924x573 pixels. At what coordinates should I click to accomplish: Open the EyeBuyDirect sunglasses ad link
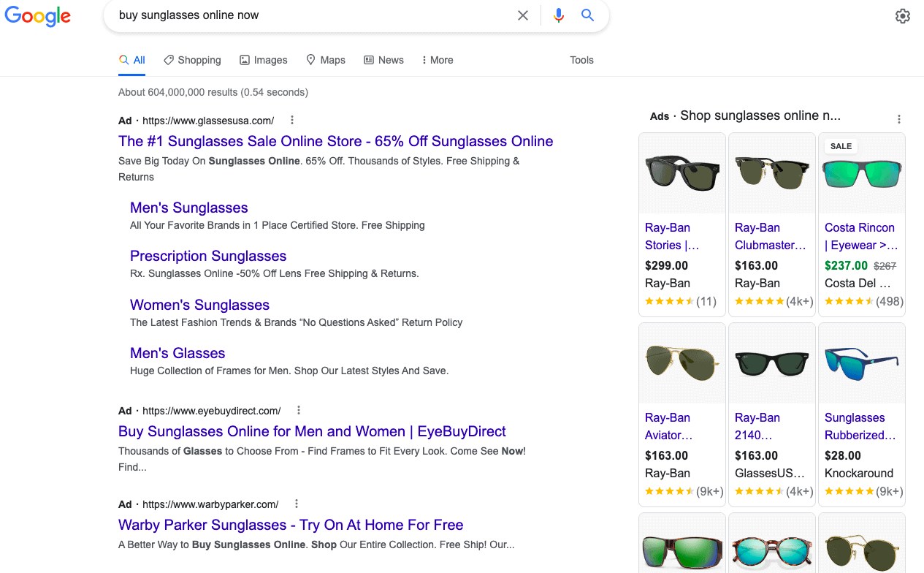(313, 431)
